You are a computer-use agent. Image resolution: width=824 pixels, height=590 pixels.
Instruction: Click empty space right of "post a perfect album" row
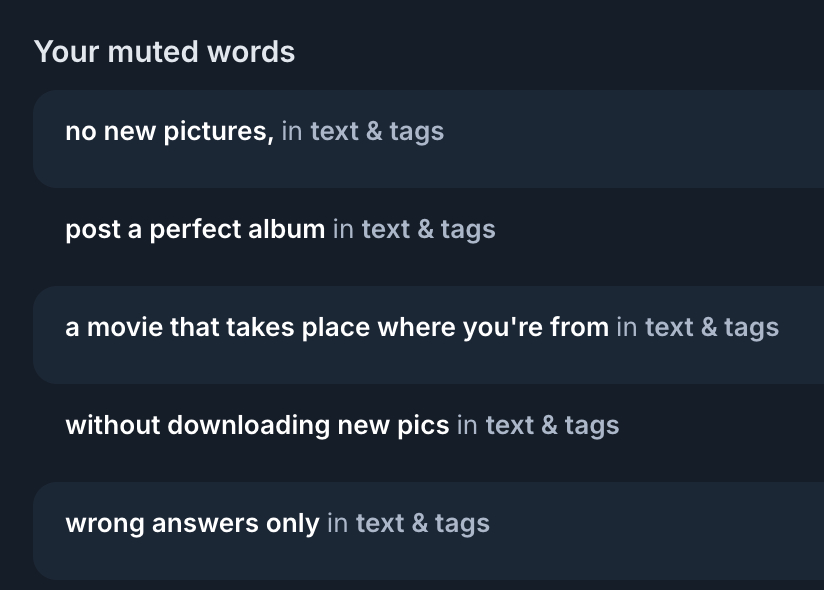point(660,231)
